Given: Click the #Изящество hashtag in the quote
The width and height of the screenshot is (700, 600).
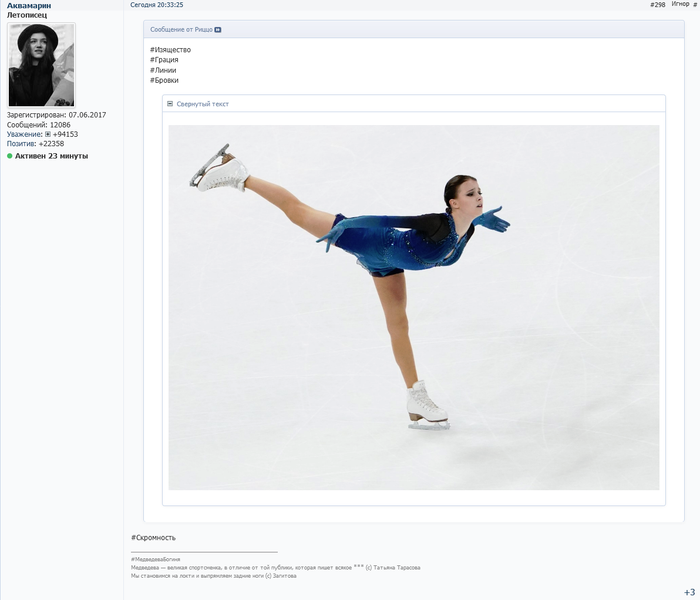Looking at the screenshot, I should pyautogui.click(x=170, y=50).
